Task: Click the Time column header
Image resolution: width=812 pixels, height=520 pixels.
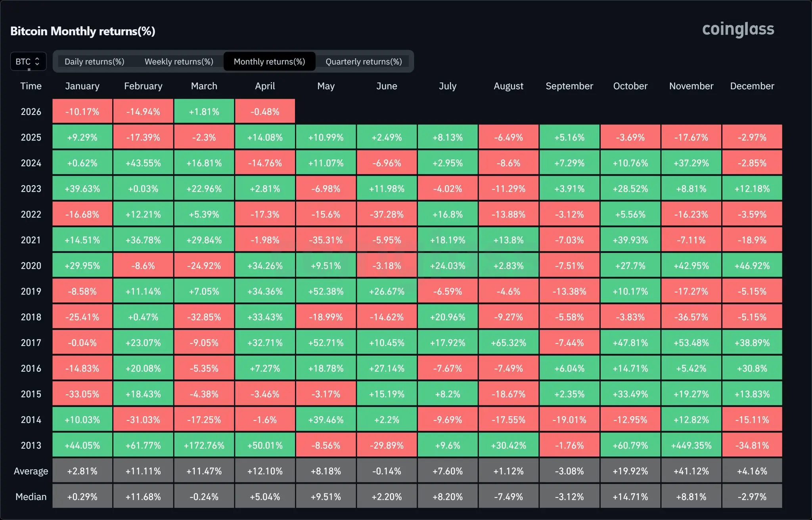Action: tap(31, 86)
